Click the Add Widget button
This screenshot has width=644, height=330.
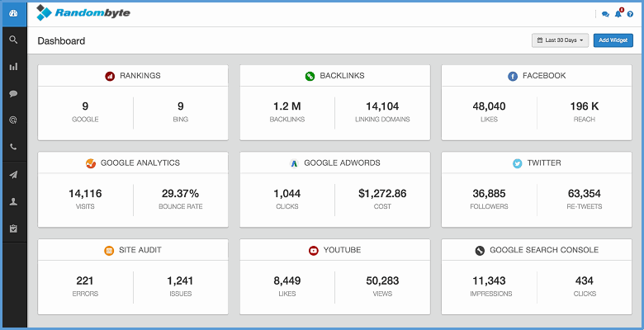point(613,40)
